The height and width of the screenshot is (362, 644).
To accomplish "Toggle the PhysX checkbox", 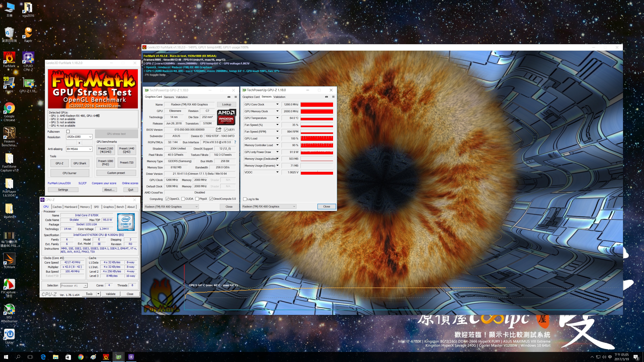I will point(197,199).
